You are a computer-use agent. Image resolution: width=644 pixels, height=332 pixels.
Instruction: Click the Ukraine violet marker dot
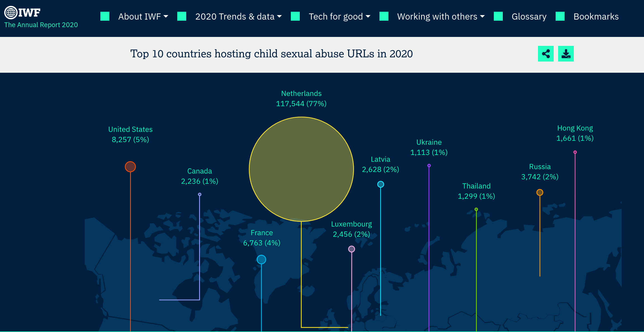(429, 166)
